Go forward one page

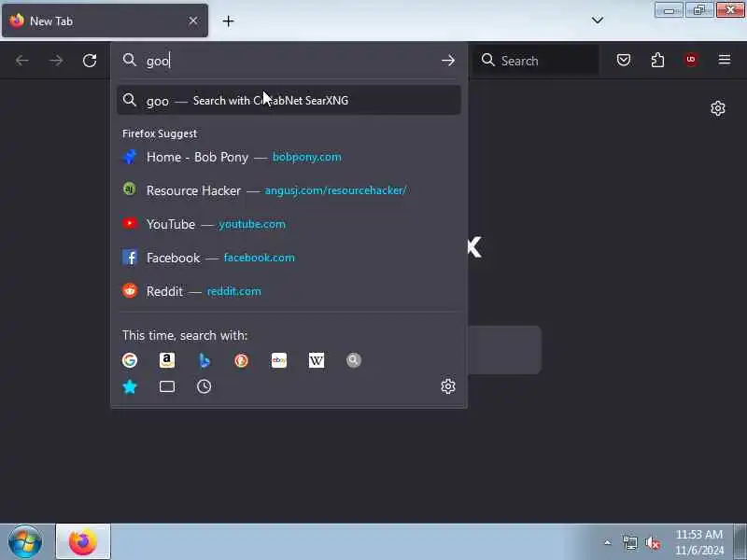tap(56, 61)
